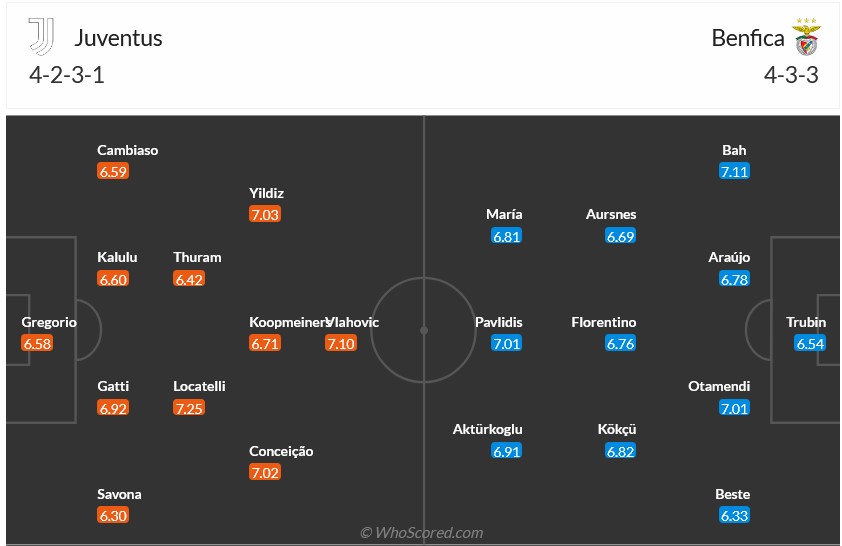
Task: Click Locatelli's 7.25 rating badge
Action: pyautogui.click(x=189, y=408)
